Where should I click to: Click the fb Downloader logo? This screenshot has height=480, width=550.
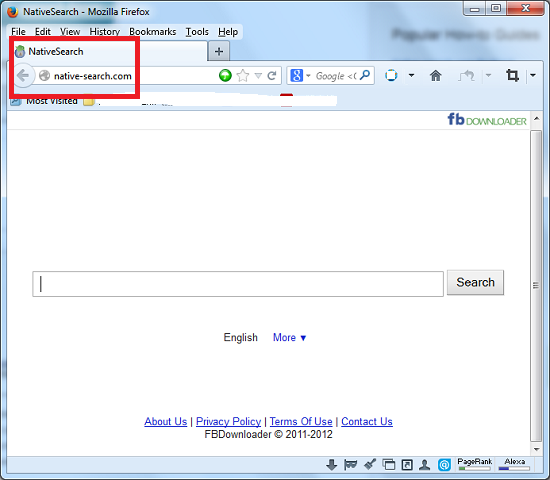tap(487, 120)
